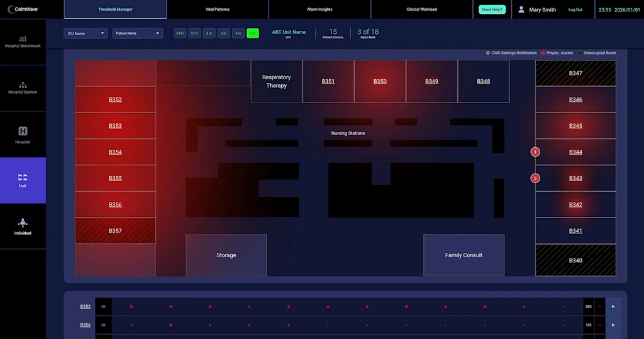
Task: Switch to the Vital Patterns tab
Action: (x=218, y=9)
